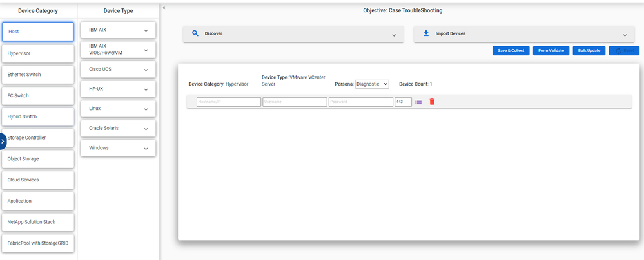
Task: Select the Storage Controller category
Action: tap(38, 138)
